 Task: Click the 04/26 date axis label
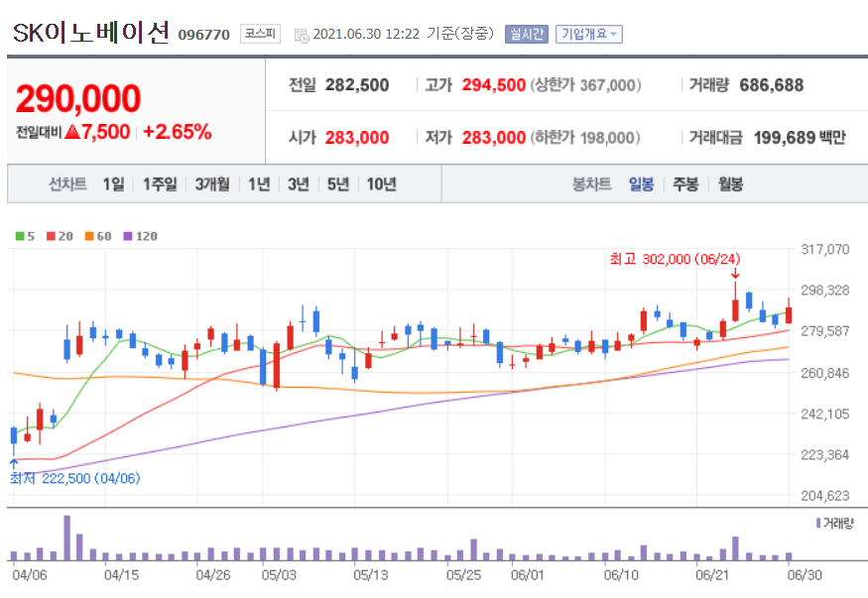tap(213, 575)
